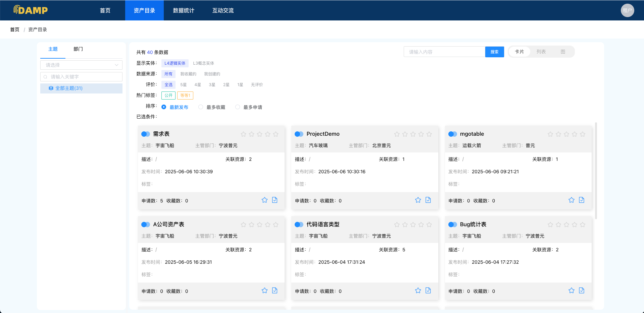Click favorite star on Bug统计表 card footer
644x313 pixels.
pos(571,291)
